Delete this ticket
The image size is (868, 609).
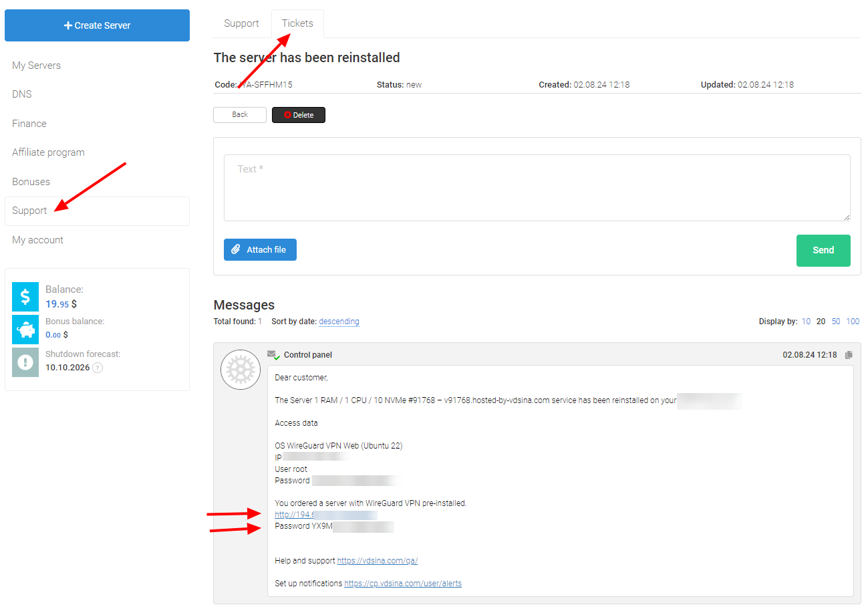299,115
